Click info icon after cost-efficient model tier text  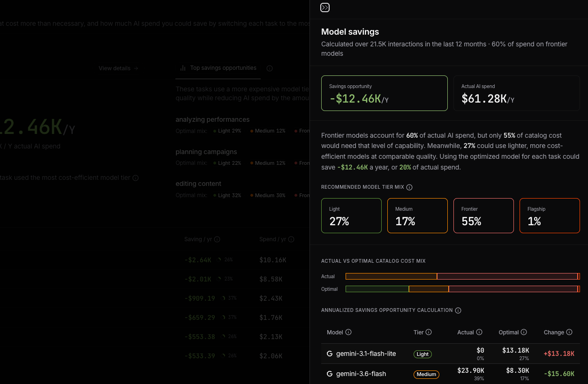(136, 178)
